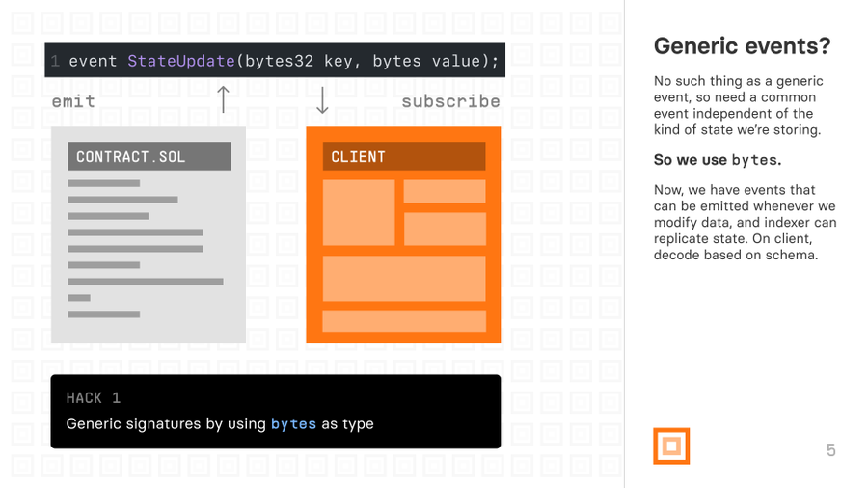The width and height of the screenshot is (868, 488).
Task: Click paragraph starting 'Now, we have events'
Action: [745, 223]
